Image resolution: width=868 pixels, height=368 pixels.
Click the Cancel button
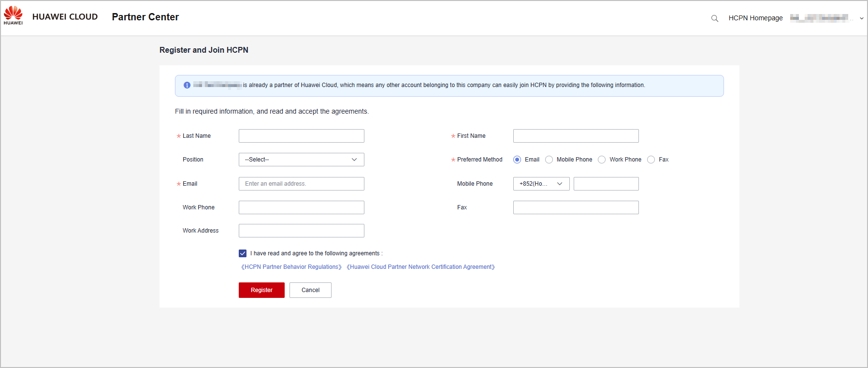pyautogui.click(x=310, y=290)
